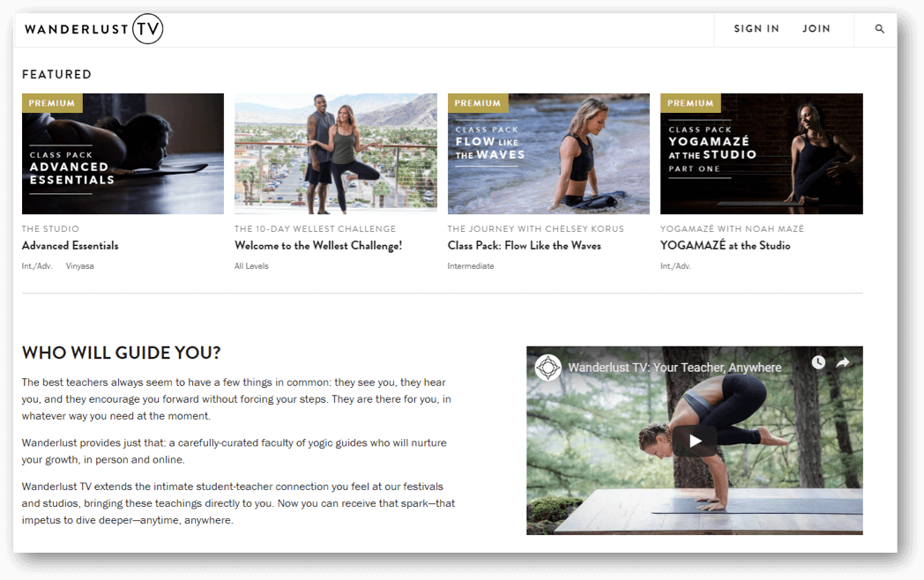Click Welcome to the Wellest Challenge link
This screenshot has width=924, height=580.
point(318,246)
